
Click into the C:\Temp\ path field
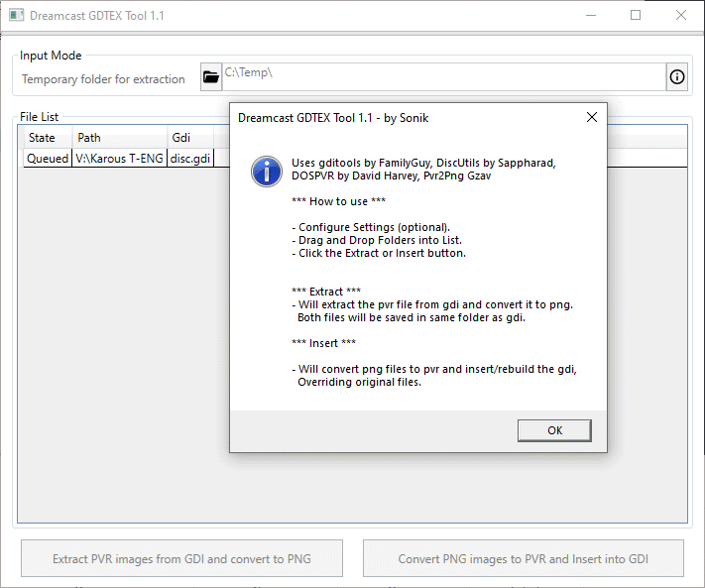click(x=444, y=77)
